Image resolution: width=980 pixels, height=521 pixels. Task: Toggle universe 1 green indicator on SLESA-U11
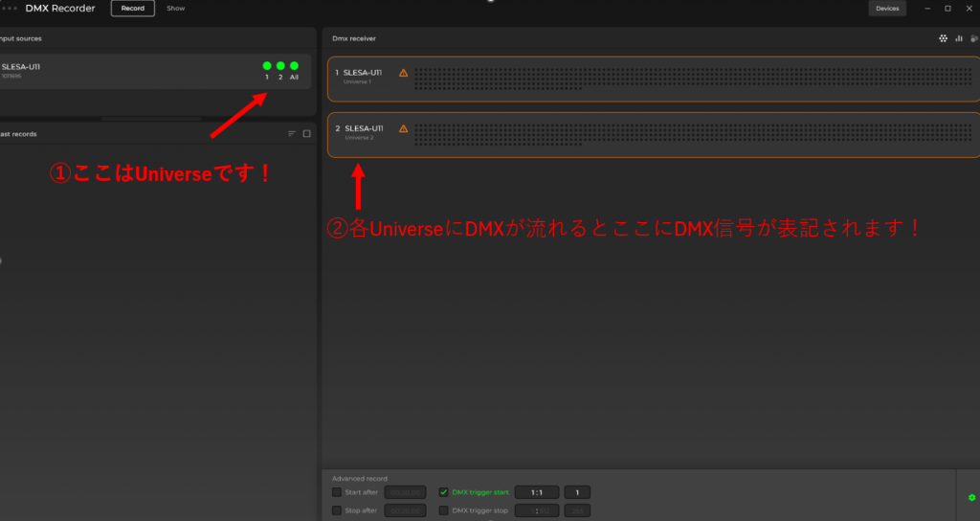[267, 66]
